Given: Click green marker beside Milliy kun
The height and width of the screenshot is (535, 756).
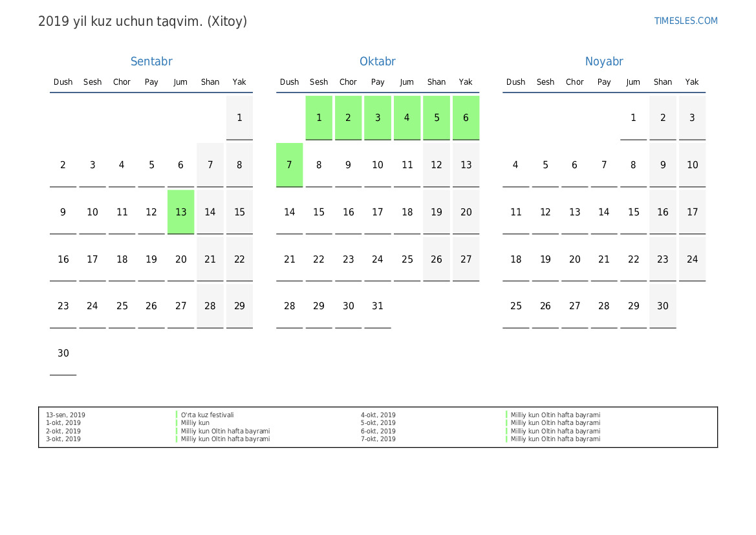Looking at the screenshot, I should tap(177, 423).
